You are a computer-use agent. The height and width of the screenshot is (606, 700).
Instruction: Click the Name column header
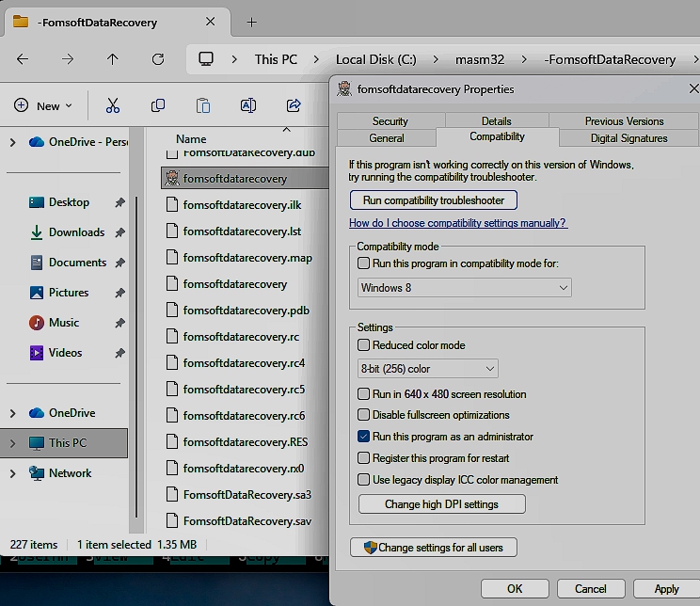191,139
